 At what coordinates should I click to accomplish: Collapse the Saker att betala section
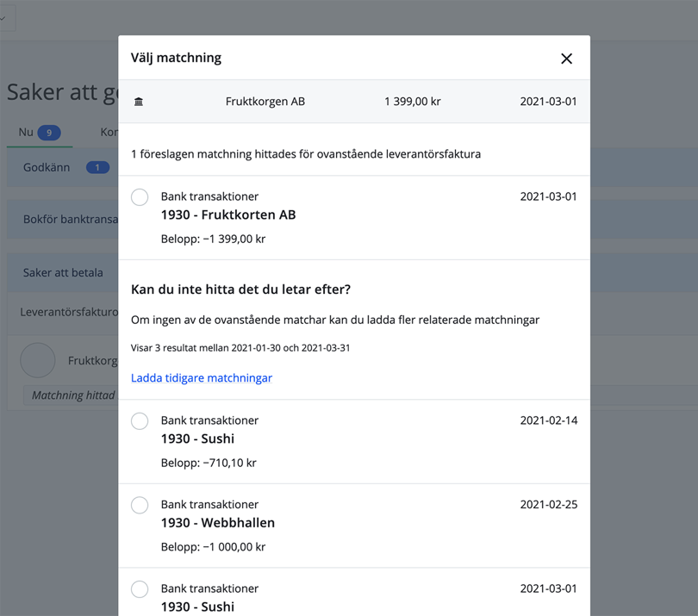[63, 272]
